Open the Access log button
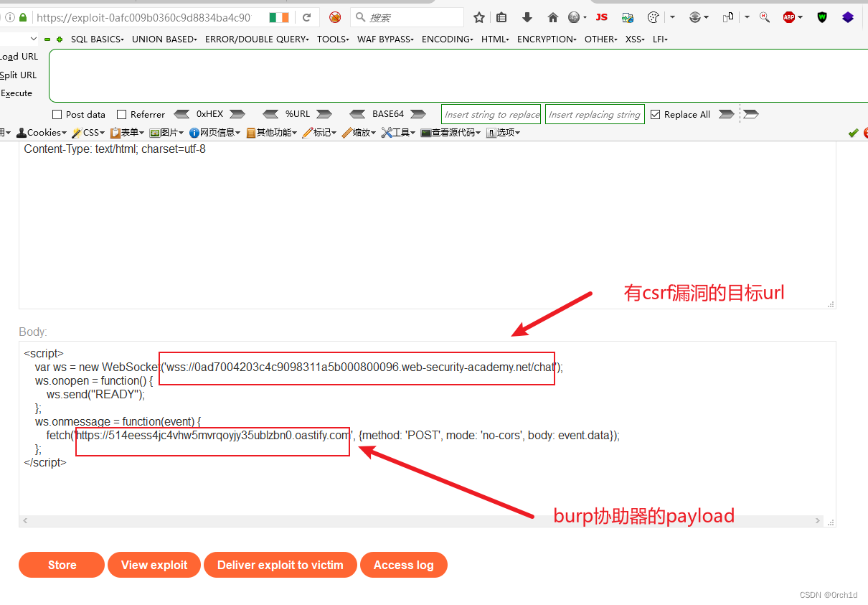 click(x=404, y=565)
